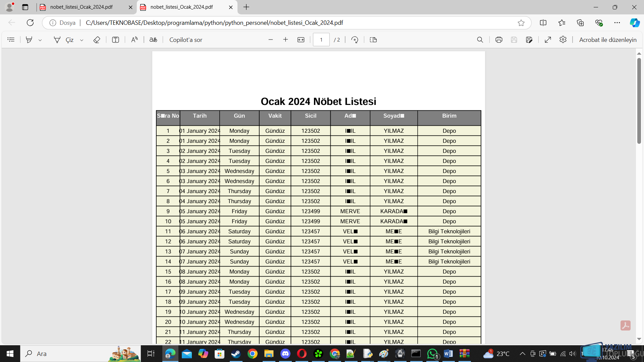This screenshot has height=362, width=644.
Task: Open Word from the taskbar
Action: coord(448,354)
